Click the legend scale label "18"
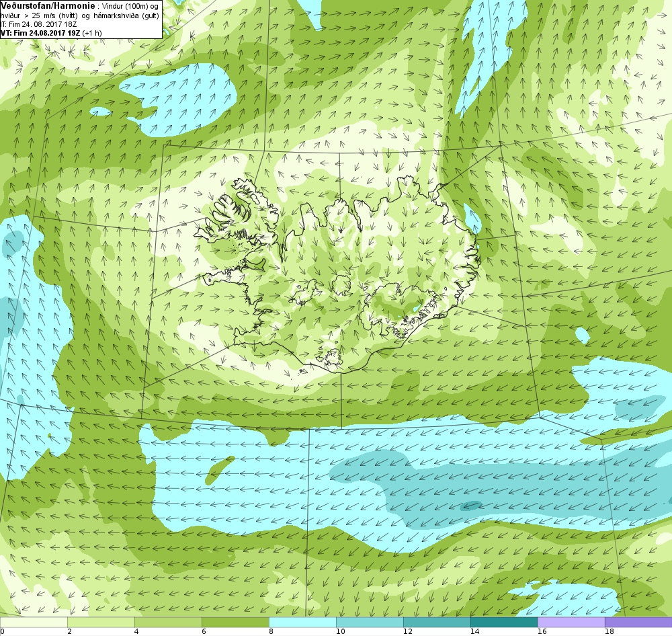The height and width of the screenshot is (636, 672). [x=609, y=631]
